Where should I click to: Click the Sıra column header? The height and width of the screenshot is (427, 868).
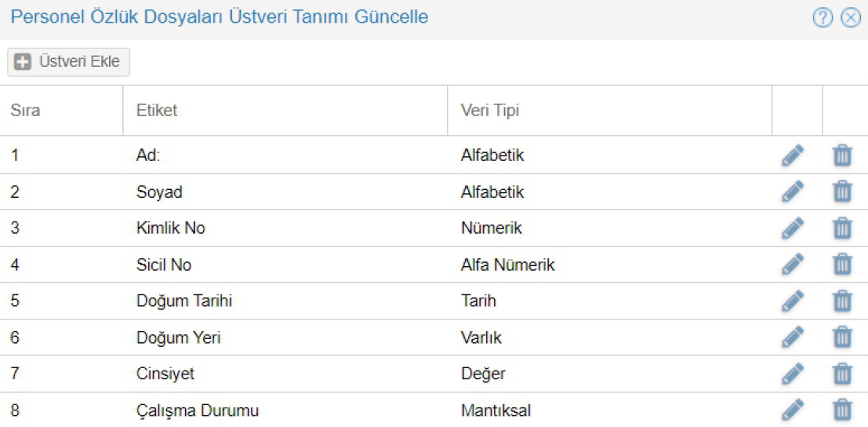coord(26,111)
